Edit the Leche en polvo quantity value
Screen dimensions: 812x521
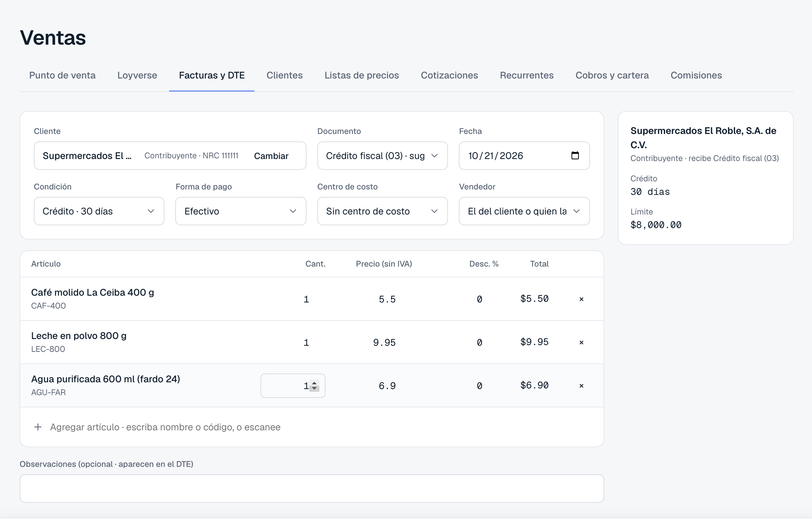coord(293,342)
